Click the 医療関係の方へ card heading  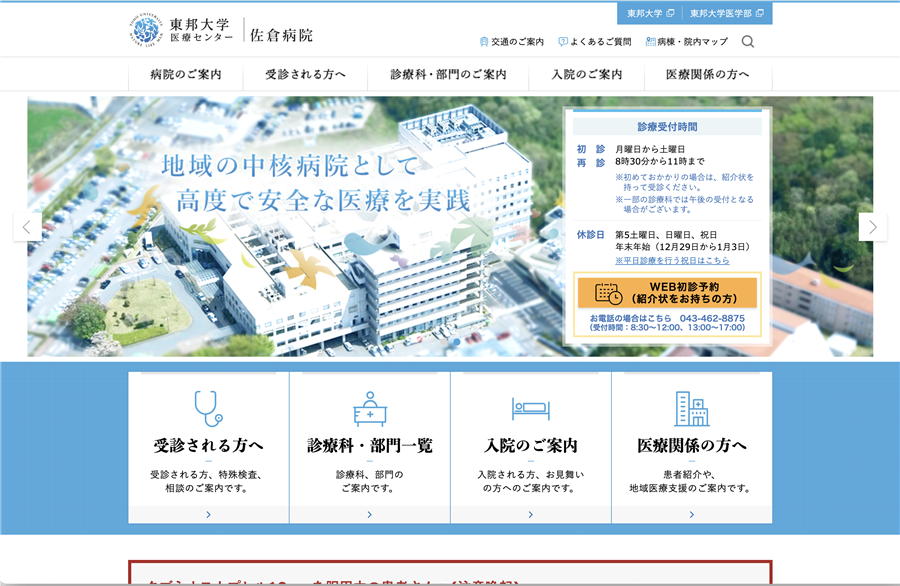pyautogui.click(x=692, y=445)
